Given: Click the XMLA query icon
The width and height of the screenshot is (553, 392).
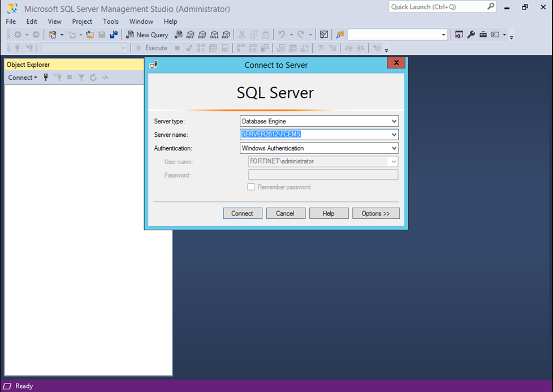Looking at the screenshot, I should [214, 35].
